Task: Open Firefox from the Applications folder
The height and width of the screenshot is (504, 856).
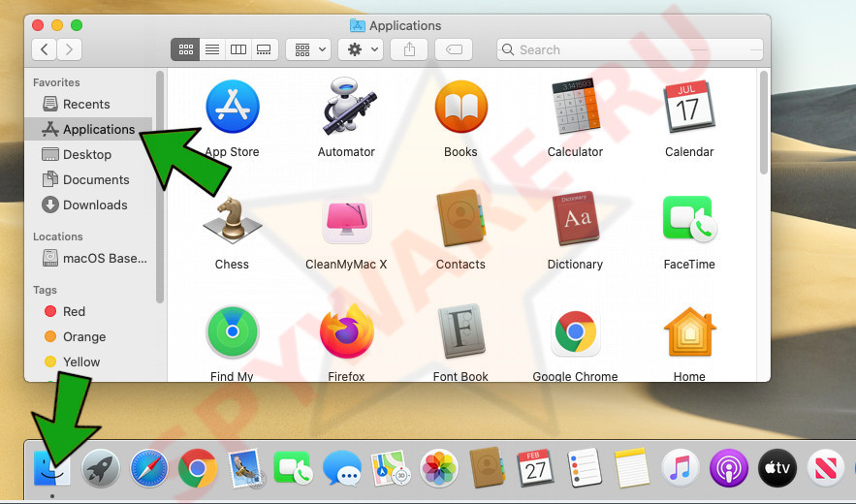Action: click(x=347, y=331)
